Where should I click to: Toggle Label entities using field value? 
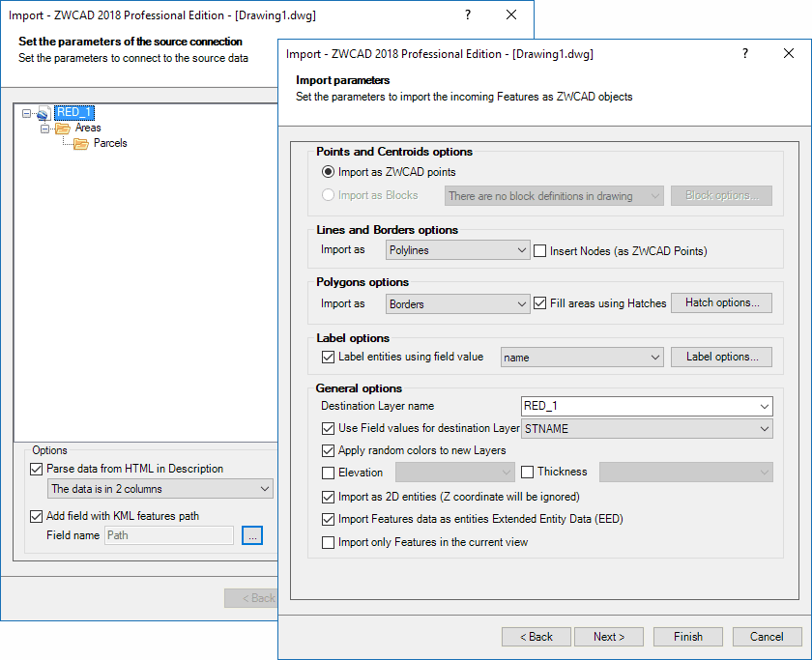pyautogui.click(x=328, y=357)
